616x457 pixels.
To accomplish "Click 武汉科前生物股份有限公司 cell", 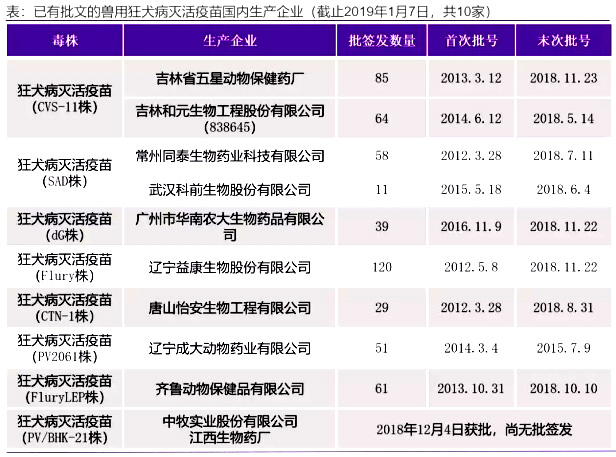I will click(230, 190).
